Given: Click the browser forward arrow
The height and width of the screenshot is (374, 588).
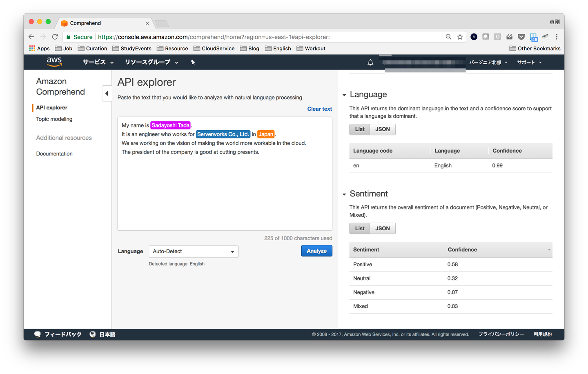Looking at the screenshot, I should [x=43, y=37].
